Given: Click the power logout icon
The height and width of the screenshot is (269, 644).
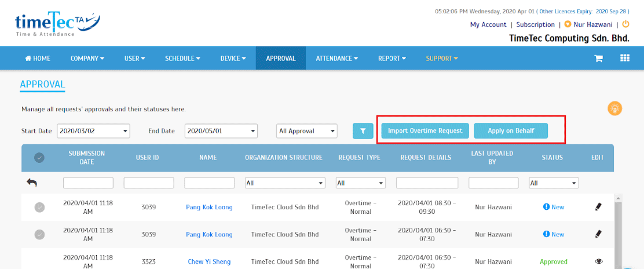Looking at the screenshot, I should [x=626, y=24].
